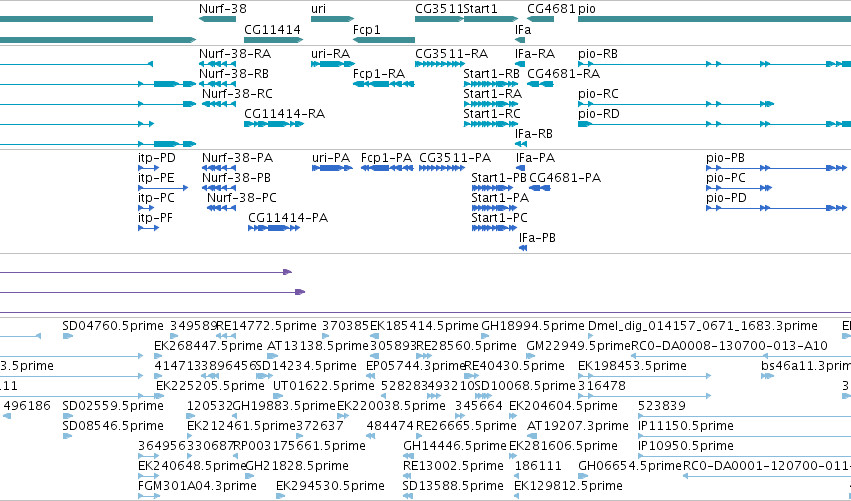Click the IFa-RB transcript
The width and height of the screenshot is (851, 501).
click(521, 144)
